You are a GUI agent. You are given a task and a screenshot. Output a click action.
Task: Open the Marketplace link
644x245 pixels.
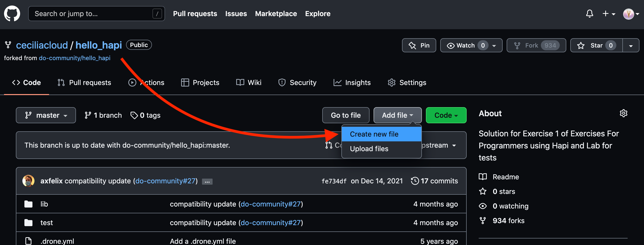pos(276,14)
